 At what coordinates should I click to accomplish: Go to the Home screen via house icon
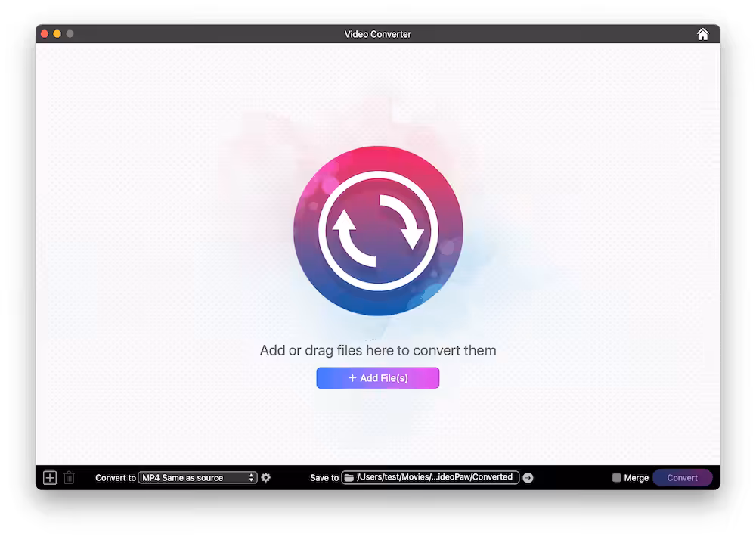[x=702, y=34]
